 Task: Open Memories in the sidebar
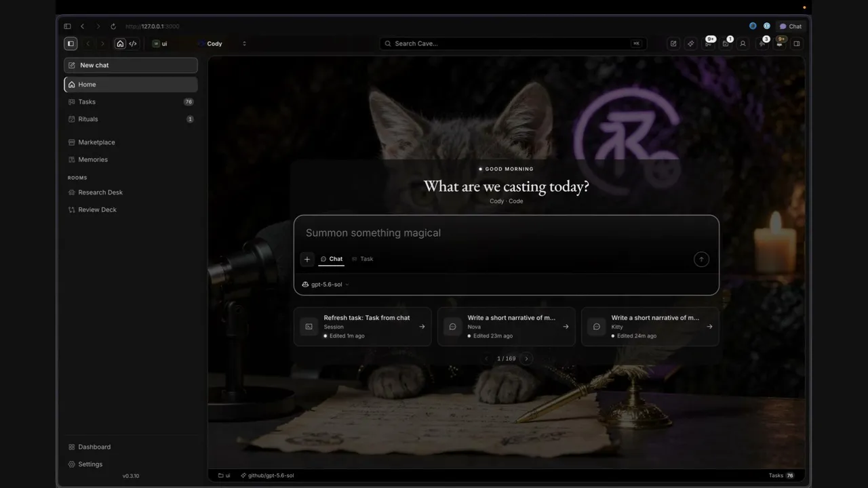click(x=131, y=160)
